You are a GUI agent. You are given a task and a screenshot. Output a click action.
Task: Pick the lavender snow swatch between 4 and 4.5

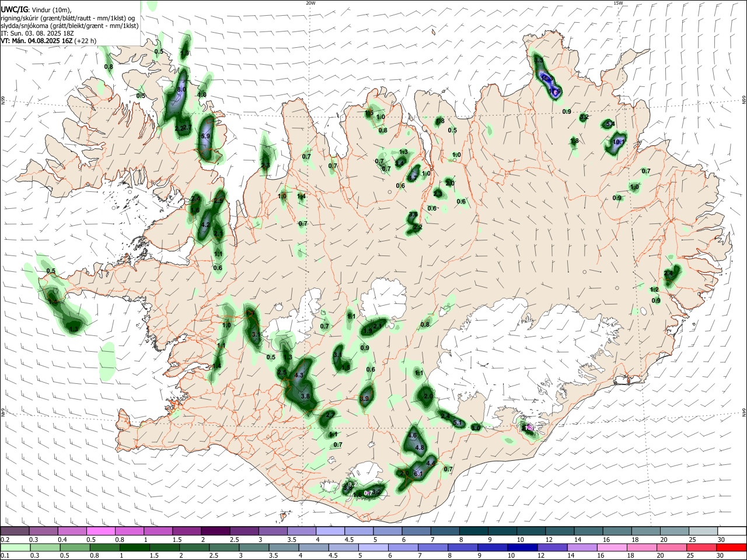330,531
